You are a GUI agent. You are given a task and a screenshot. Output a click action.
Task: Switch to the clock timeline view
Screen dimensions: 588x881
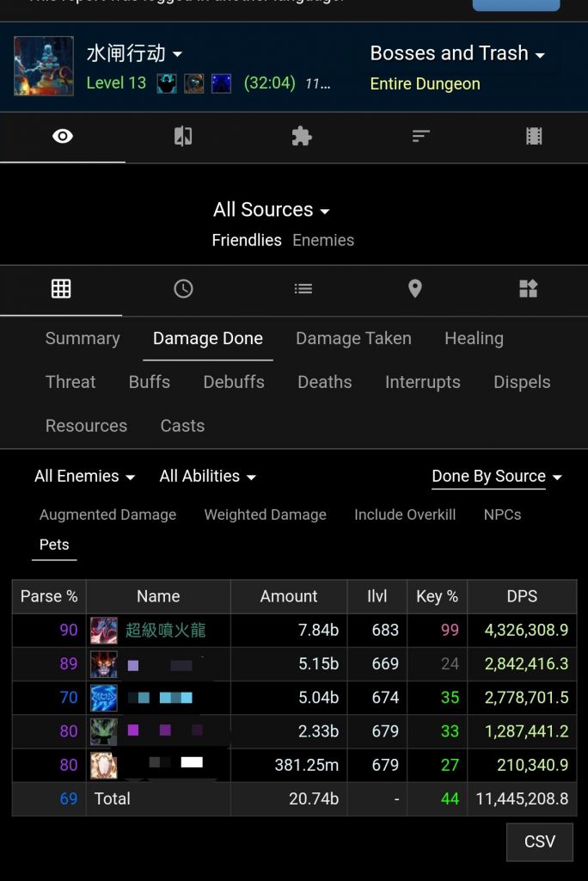point(183,289)
